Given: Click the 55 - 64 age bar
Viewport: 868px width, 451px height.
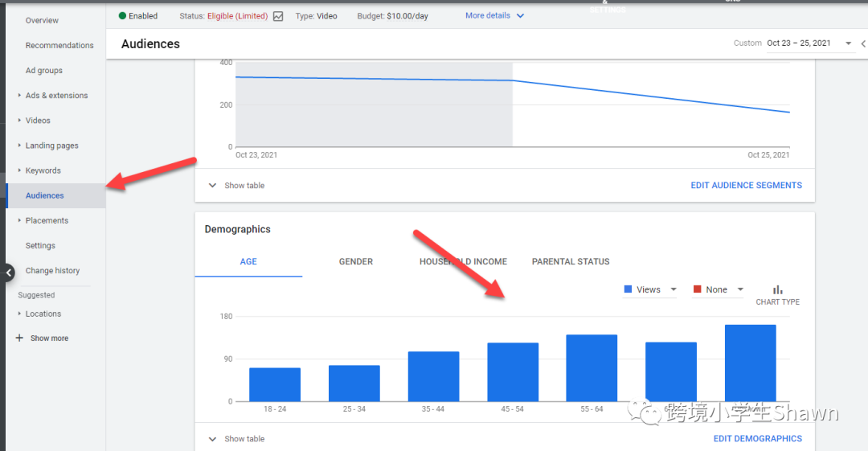Looking at the screenshot, I should (x=592, y=368).
